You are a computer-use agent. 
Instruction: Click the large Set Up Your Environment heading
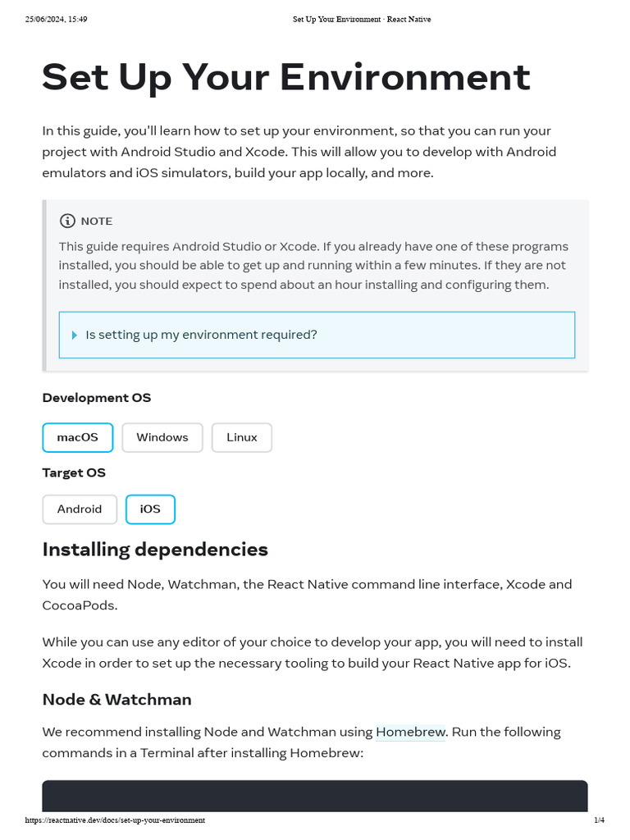pos(285,77)
